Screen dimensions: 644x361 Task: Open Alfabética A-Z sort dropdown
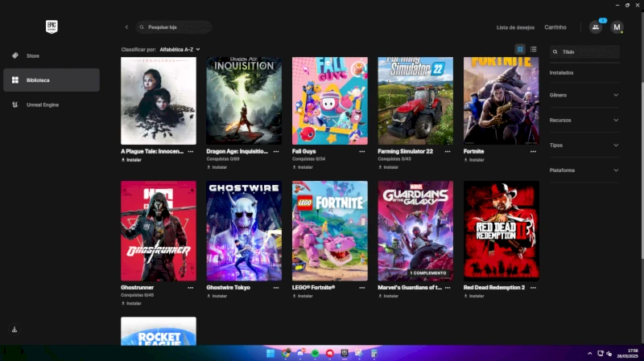point(180,50)
